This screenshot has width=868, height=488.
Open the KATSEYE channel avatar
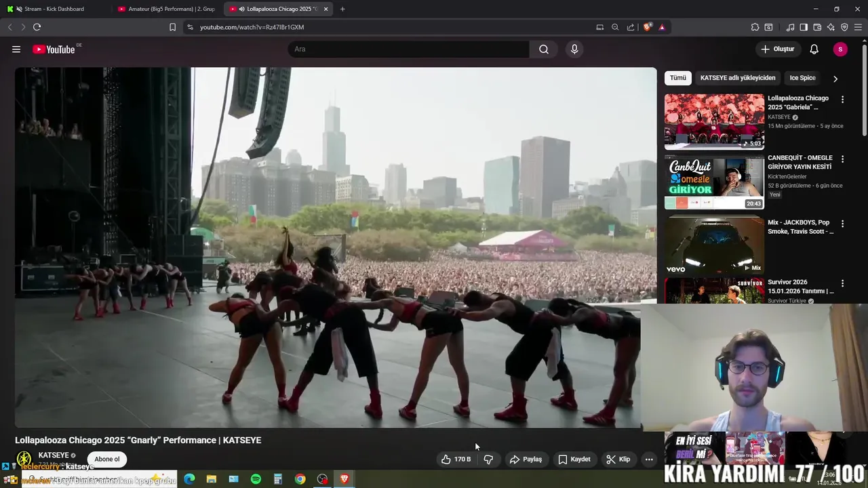(x=24, y=459)
